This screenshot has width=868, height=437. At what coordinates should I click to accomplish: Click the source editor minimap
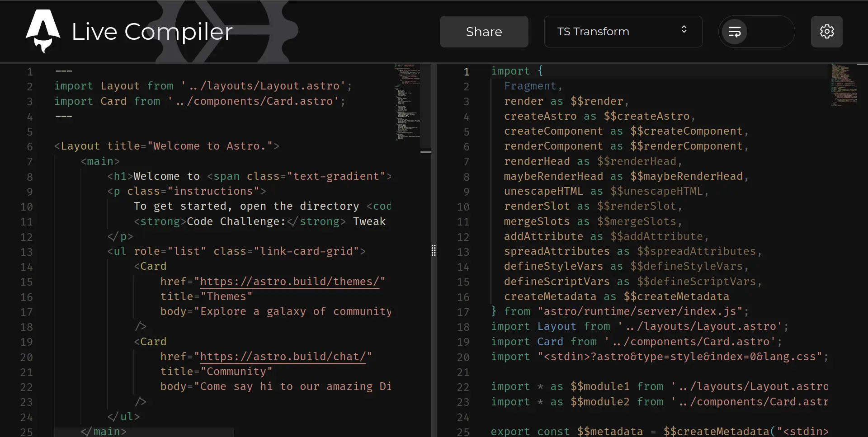click(x=407, y=102)
